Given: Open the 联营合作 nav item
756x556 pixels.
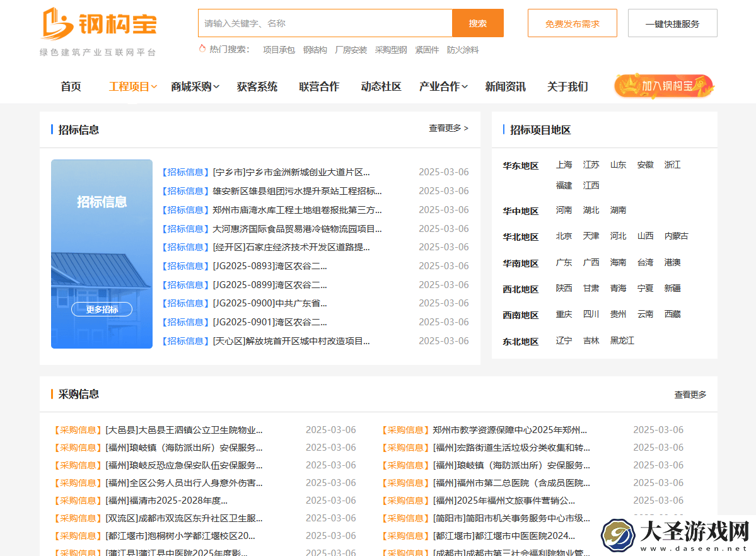Looking at the screenshot, I should coord(319,87).
